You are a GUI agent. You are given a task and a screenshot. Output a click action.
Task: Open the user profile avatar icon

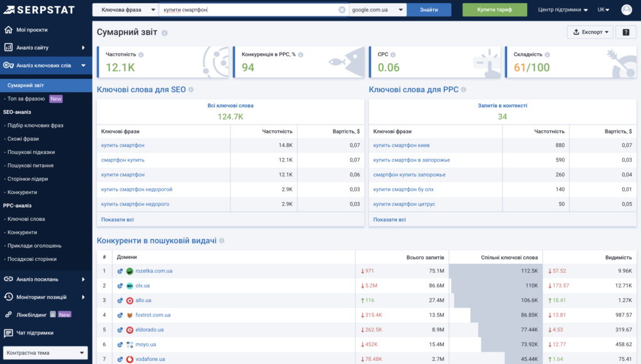point(626,9)
